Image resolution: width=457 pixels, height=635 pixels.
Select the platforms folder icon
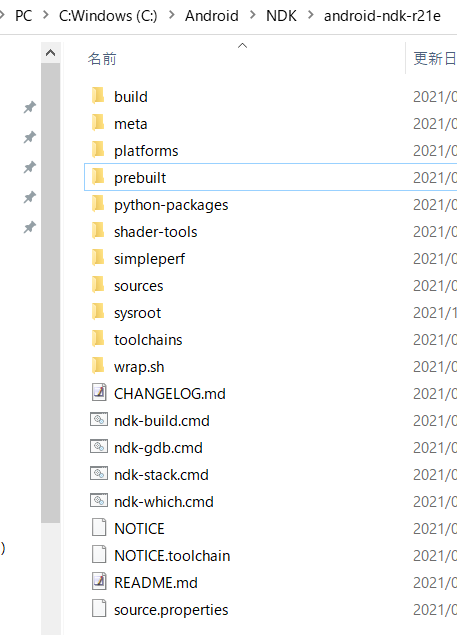point(98,150)
